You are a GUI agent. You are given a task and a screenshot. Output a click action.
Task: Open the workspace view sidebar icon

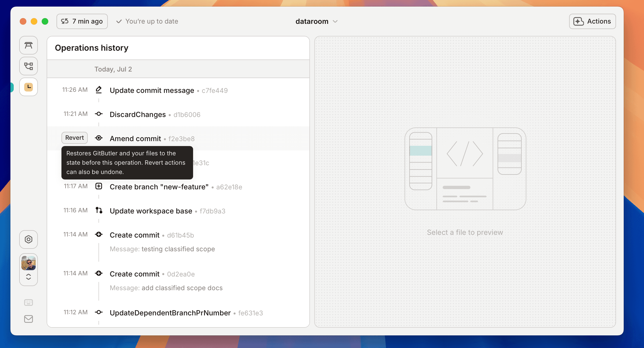click(29, 45)
